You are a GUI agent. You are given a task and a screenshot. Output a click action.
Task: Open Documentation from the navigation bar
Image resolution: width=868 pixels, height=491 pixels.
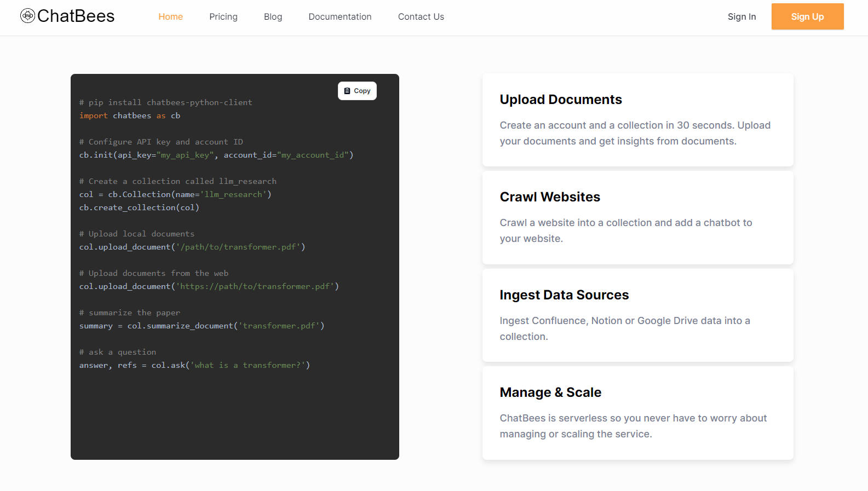pos(340,17)
